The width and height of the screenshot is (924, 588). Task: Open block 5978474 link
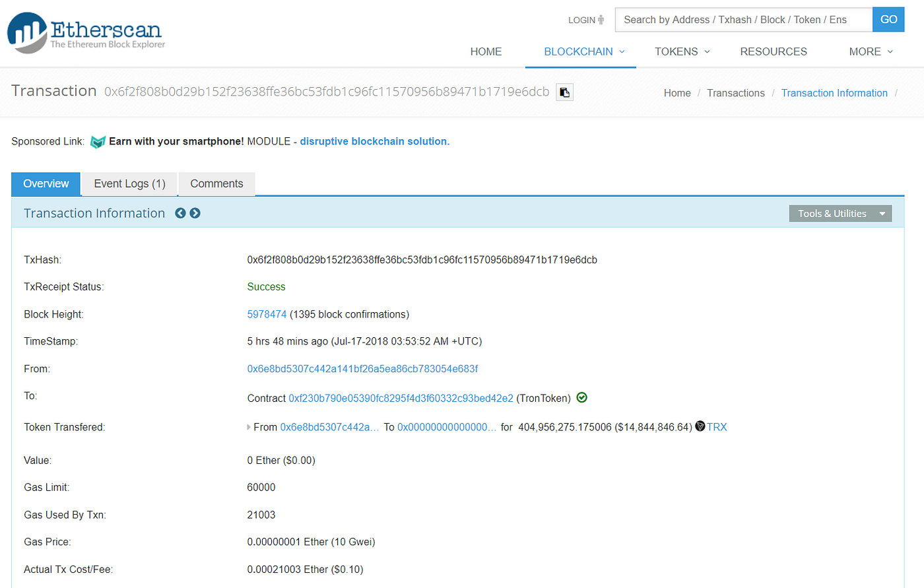tap(267, 314)
